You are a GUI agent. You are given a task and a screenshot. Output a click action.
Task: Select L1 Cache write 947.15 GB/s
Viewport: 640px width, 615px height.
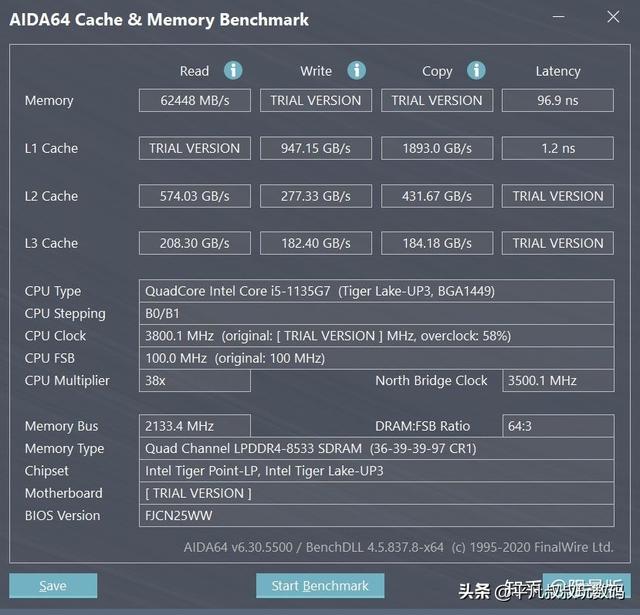(x=316, y=148)
